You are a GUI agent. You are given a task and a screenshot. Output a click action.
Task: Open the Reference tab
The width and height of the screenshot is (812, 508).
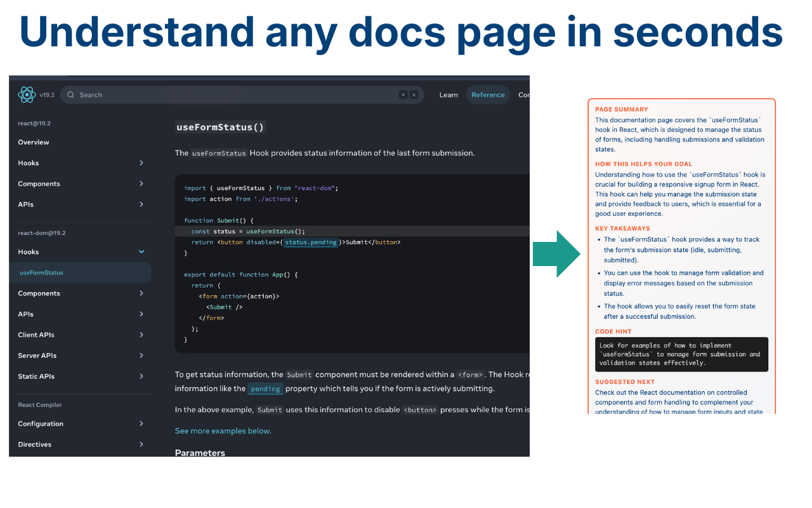[488, 95]
